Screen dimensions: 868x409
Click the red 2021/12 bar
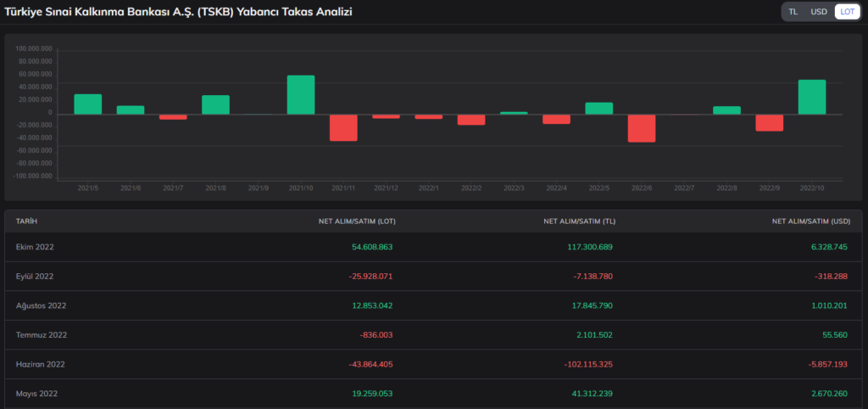pos(387,116)
